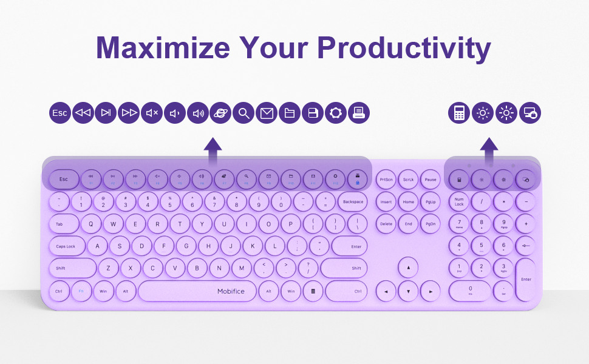The height and width of the screenshot is (364, 589).
Task: Click the play/pause circle icon above the keyboard
Action: 106,113
